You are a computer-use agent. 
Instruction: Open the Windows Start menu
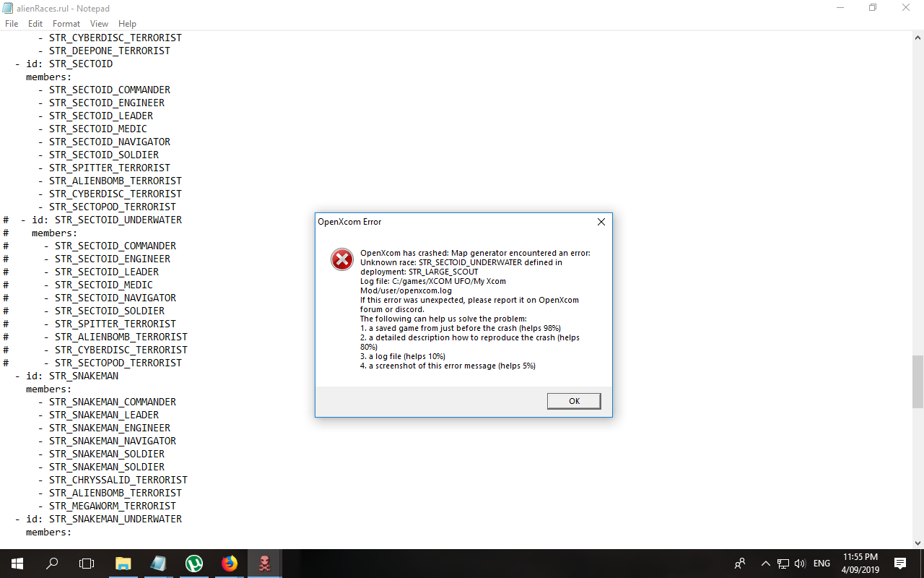click(x=17, y=564)
